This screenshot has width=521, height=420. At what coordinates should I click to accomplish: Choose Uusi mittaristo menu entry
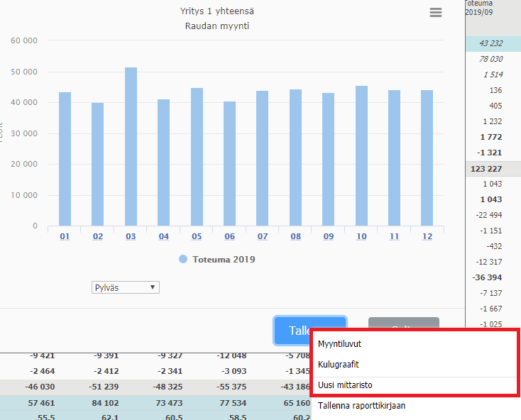345,385
